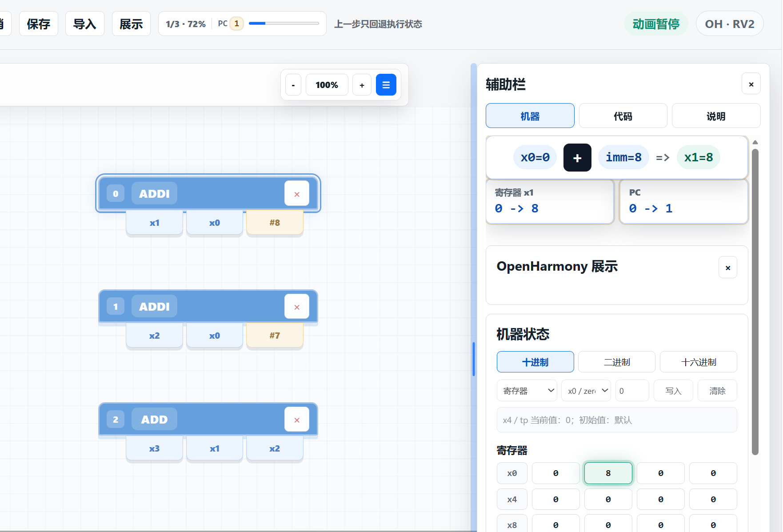This screenshot has height=532, width=783.
Task: Open the blue canvas menu icon
Action: tap(386, 85)
